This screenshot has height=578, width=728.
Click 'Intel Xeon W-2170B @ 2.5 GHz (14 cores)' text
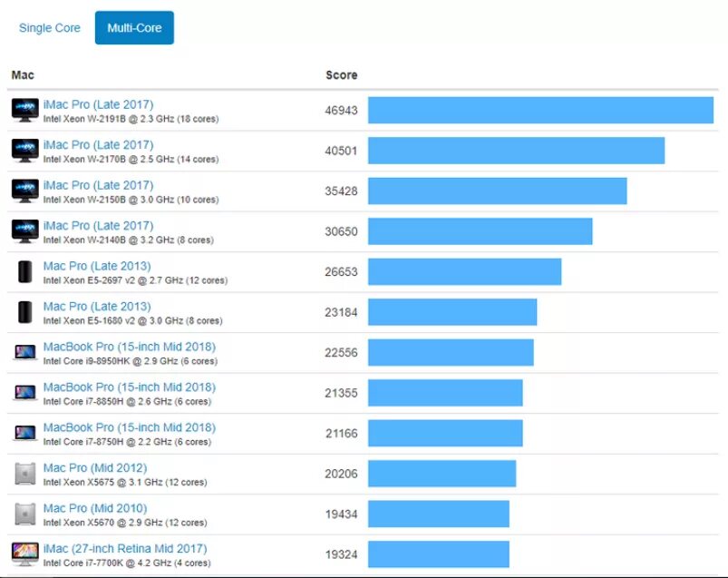[x=131, y=160]
